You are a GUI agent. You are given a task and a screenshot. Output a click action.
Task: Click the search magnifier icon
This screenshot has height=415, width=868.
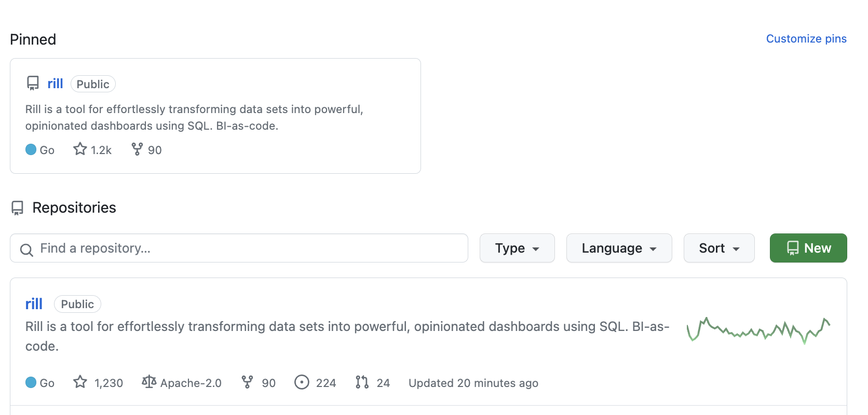point(26,250)
